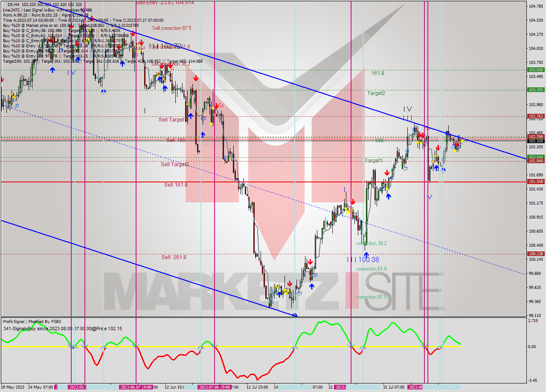The height and width of the screenshot is (392, 546).
Task: Select the 'Sell Target2' label
Action: (x=175, y=164)
